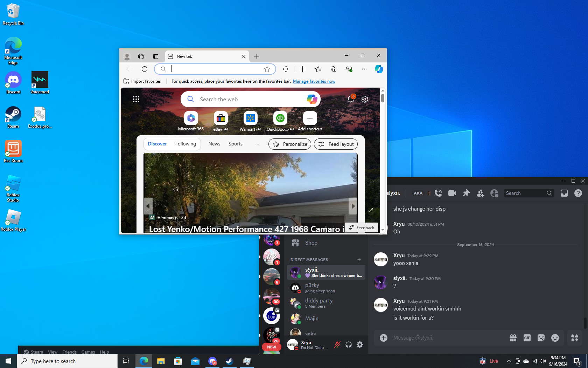
Task: Open Discord user settings gear
Action: click(x=360, y=345)
